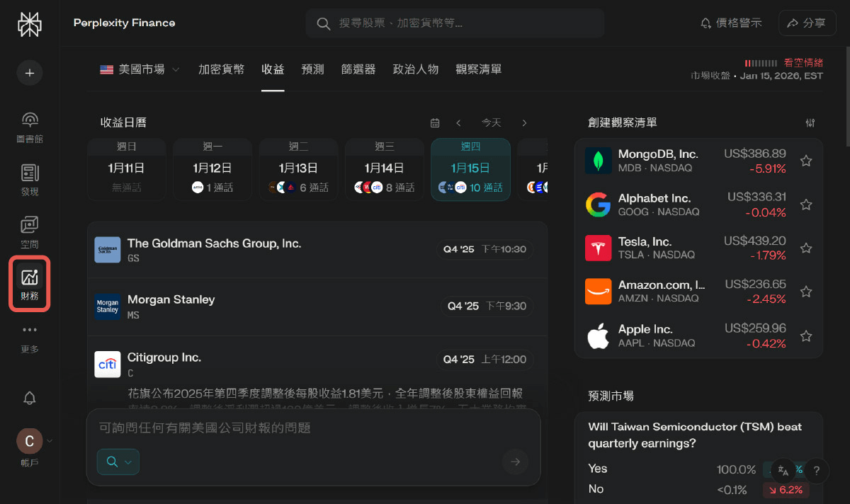
Task: Advance the earnings calendar with the right arrow
Action: click(x=524, y=122)
